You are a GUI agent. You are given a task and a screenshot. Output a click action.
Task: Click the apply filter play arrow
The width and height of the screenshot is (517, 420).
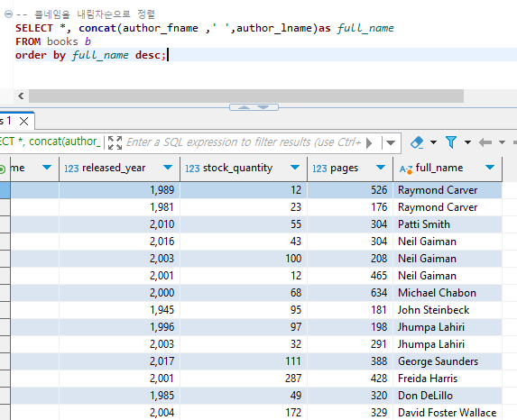369,143
